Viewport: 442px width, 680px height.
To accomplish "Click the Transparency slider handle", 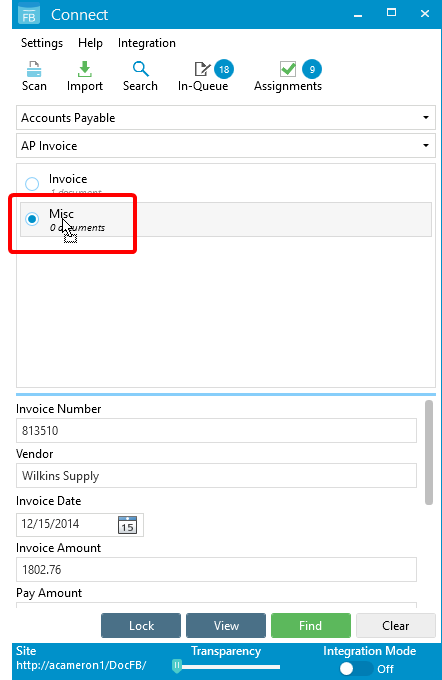I will 177,666.
